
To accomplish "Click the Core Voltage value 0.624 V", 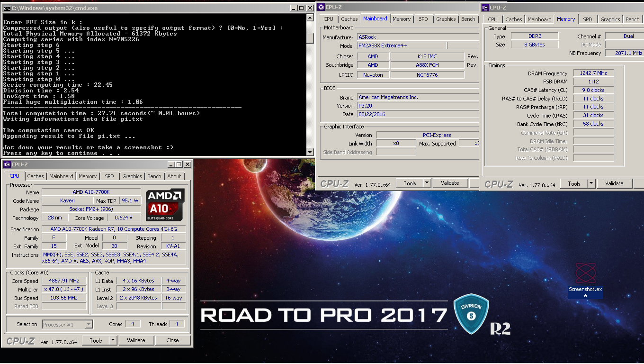I will coord(124,218).
